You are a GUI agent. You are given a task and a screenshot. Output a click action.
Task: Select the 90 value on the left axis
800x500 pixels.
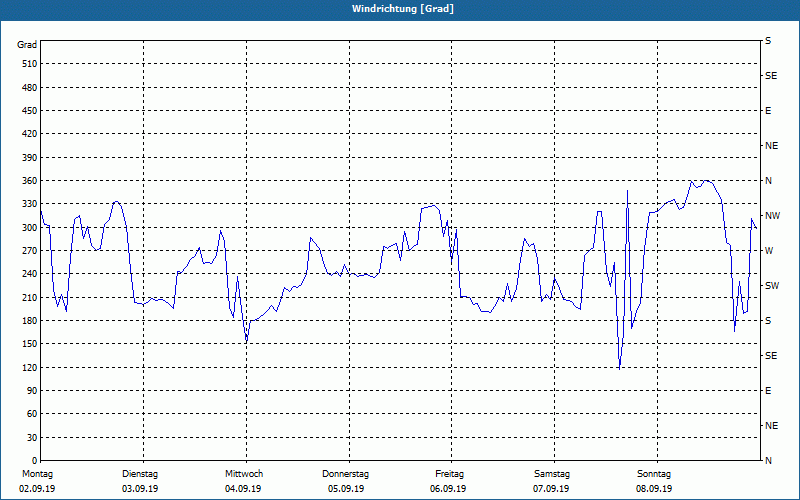[32, 390]
